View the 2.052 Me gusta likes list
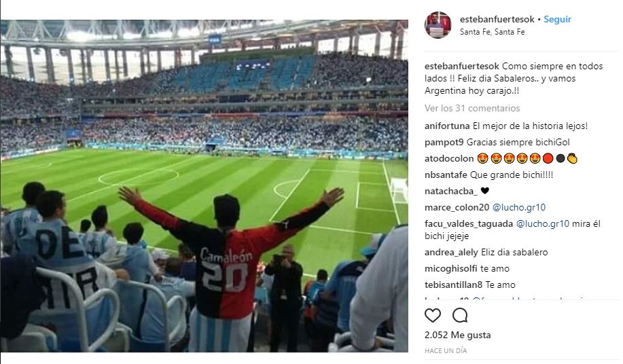 tap(457, 335)
